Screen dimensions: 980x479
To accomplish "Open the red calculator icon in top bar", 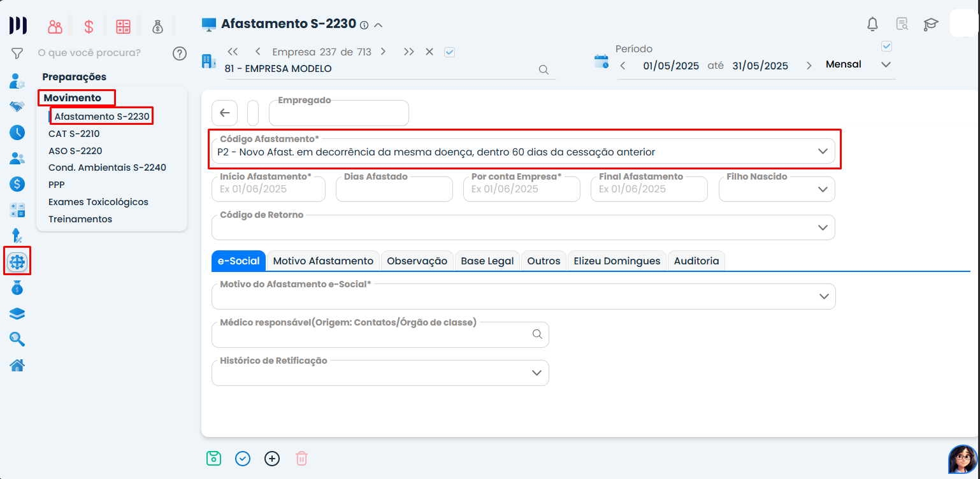I will pos(123,27).
